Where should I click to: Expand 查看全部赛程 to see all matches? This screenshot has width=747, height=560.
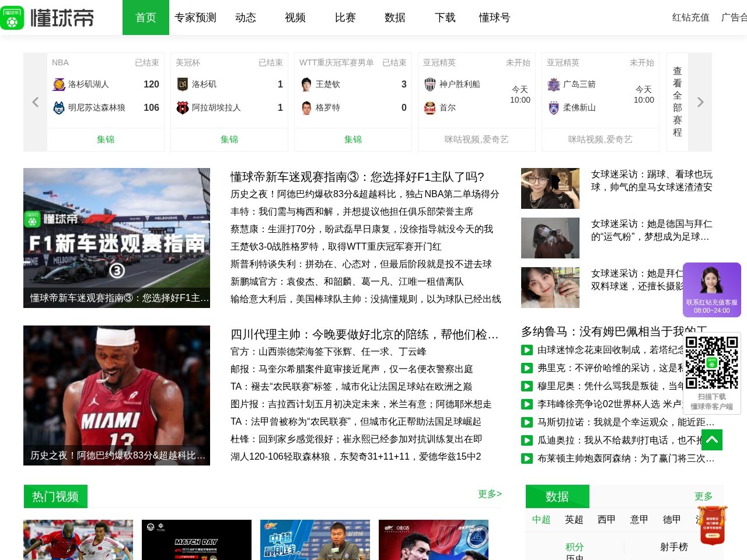pyautogui.click(x=677, y=101)
